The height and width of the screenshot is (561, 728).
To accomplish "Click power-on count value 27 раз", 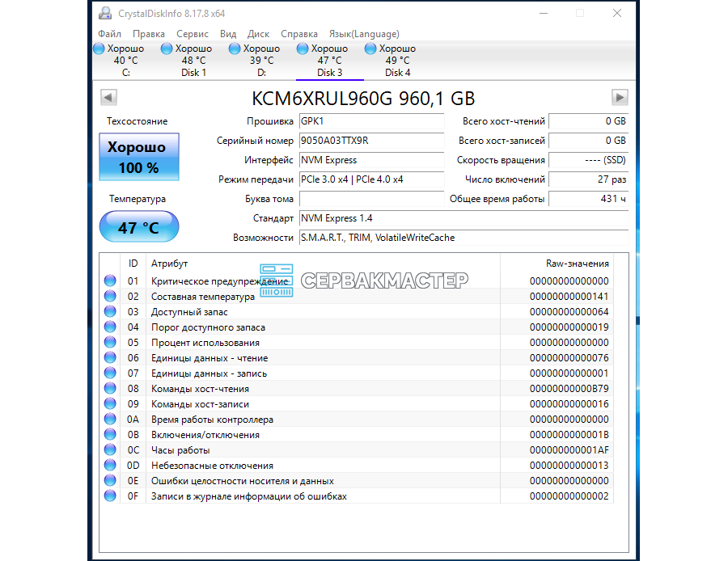I will click(x=588, y=179).
